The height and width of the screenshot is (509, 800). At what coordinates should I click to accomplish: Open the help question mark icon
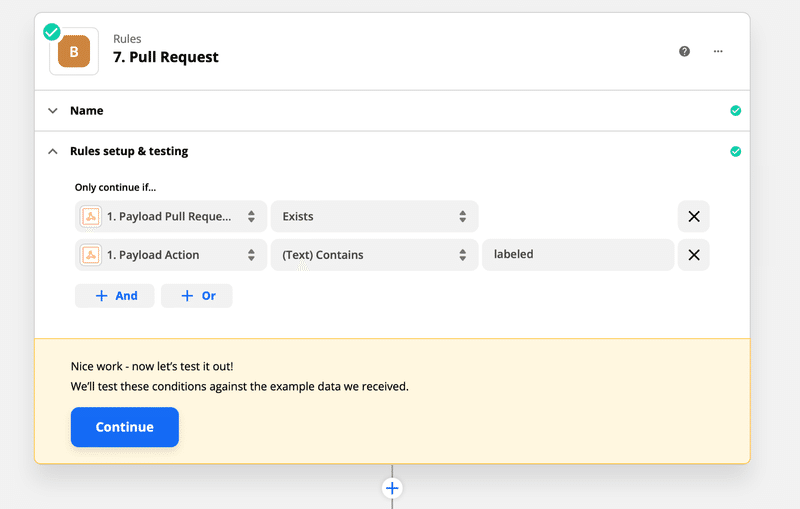[684, 51]
